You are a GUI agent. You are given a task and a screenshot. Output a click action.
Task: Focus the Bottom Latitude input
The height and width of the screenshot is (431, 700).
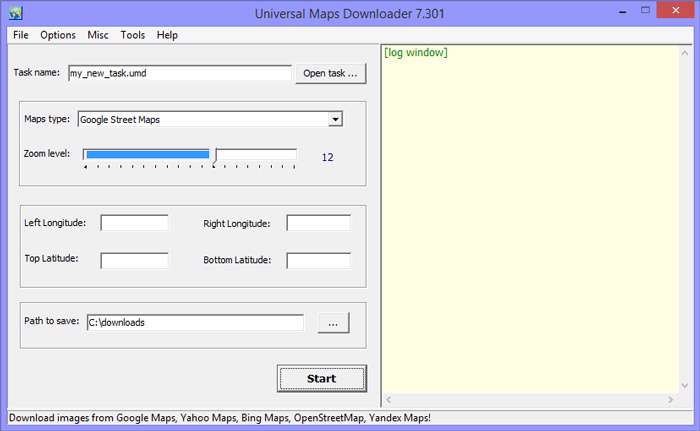click(x=318, y=260)
